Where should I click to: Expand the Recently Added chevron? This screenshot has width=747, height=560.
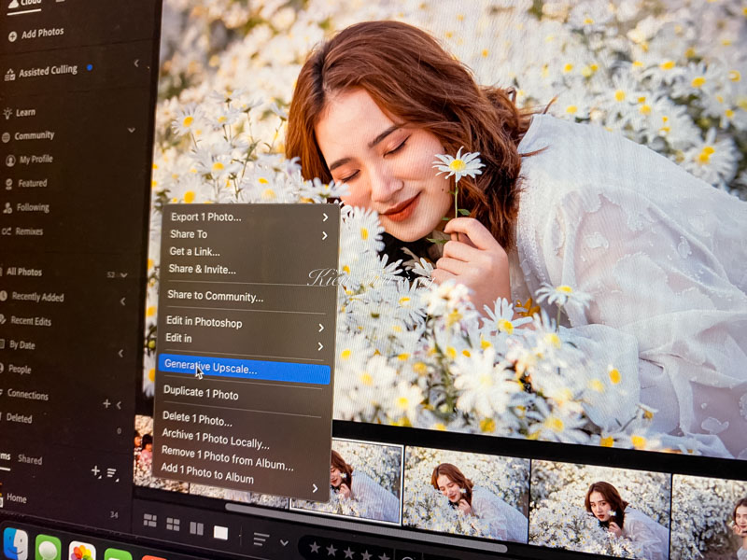(x=123, y=301)
